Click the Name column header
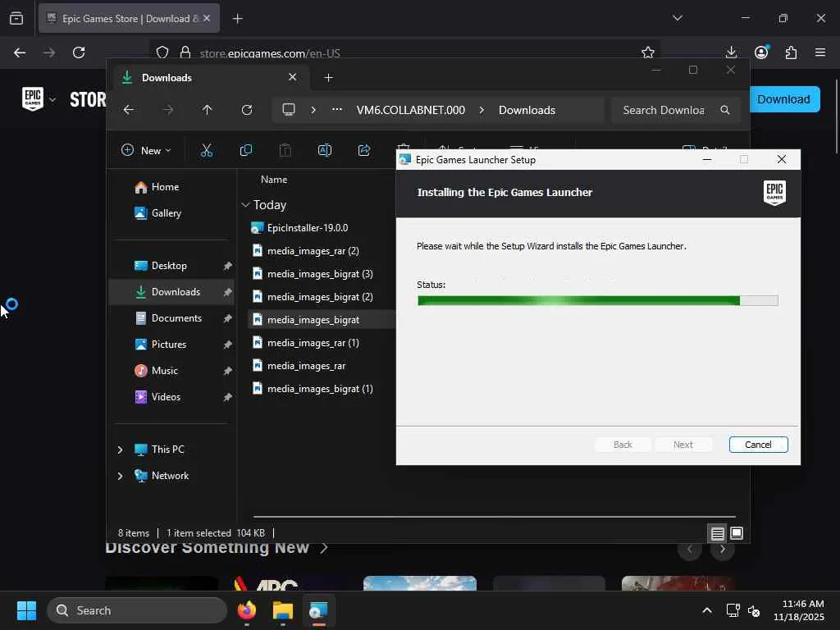840x630 pixels. (274, 180)
